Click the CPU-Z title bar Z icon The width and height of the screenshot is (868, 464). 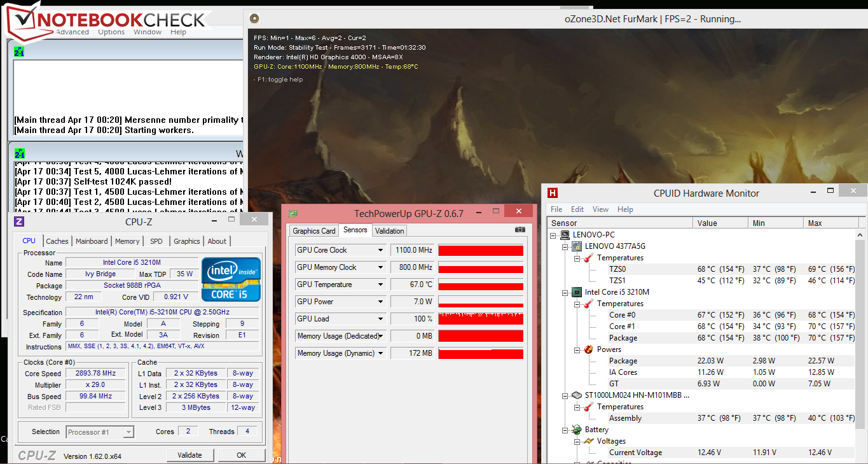coord(19,221)
